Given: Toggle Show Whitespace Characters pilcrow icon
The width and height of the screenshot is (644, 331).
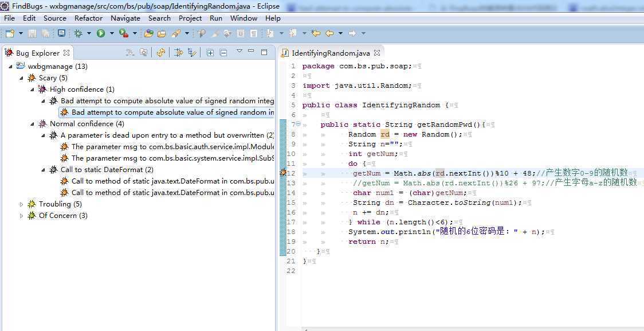Looking at the screenshot, I should (254, 33).
